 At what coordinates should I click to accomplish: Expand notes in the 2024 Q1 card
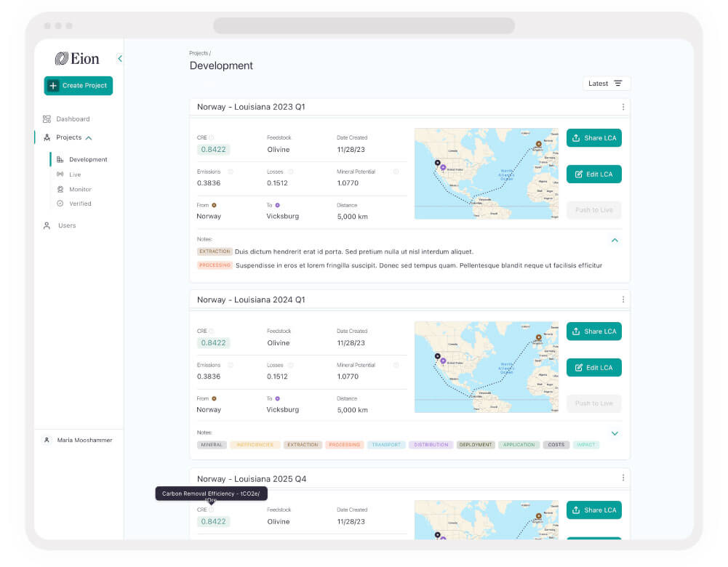(615, 433)
